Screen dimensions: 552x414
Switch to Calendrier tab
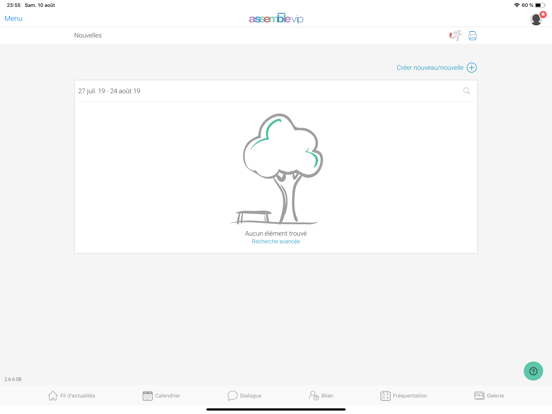pyautogui.click(x=161, y=396)
